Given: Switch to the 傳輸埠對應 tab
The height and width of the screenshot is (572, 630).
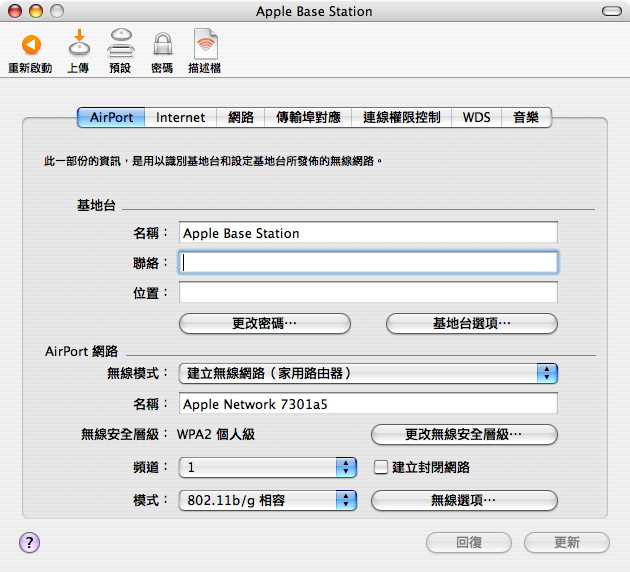Looking at the screenshot, I should (308, 117).
